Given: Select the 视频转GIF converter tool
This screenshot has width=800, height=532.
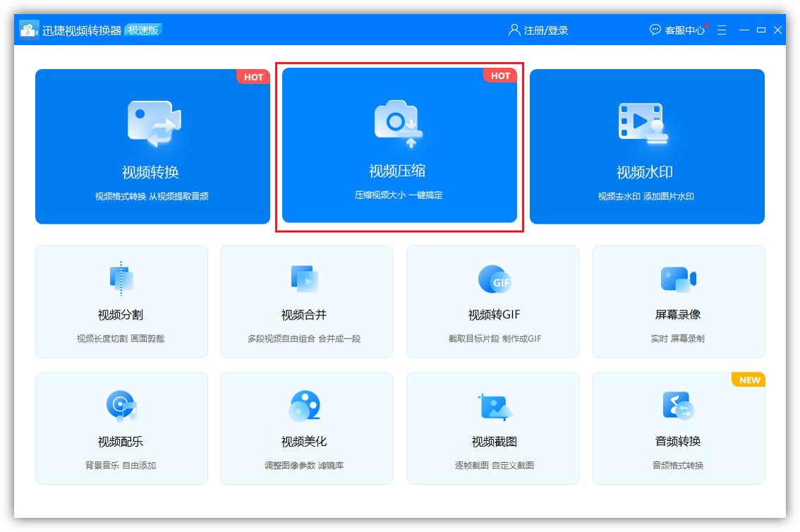Looking at the screenshot, I should pos(492,301).
